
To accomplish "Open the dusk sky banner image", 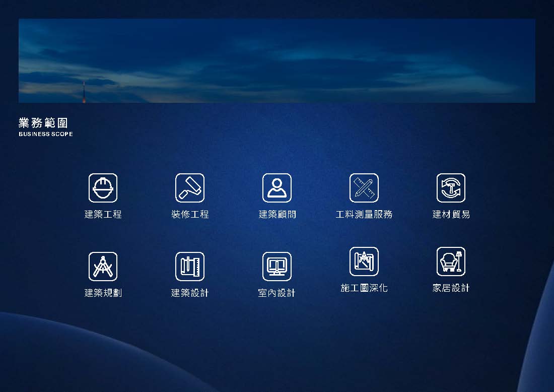I will [x=276, y=61].
